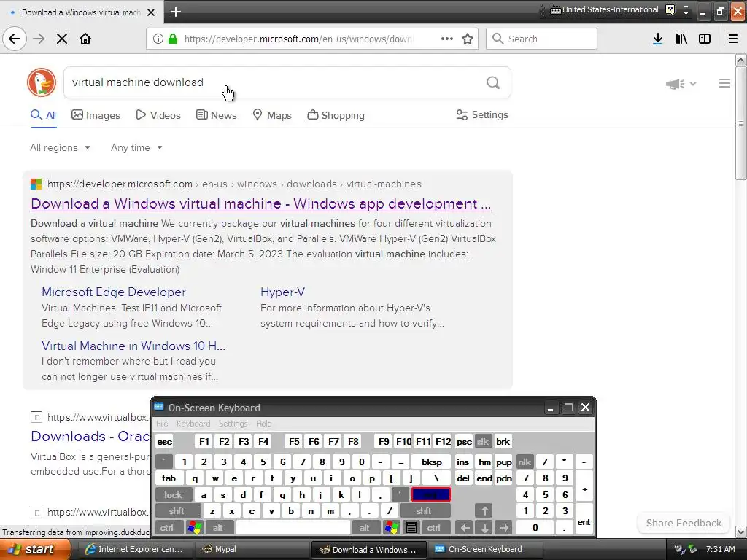Screen dimensions: 747x560
Task: Go back using the browser back arrow
Action: (x=15, y=39)
